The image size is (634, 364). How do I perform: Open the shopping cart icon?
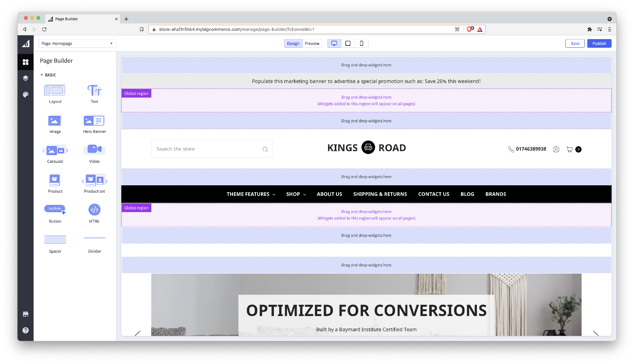[569, 149]
